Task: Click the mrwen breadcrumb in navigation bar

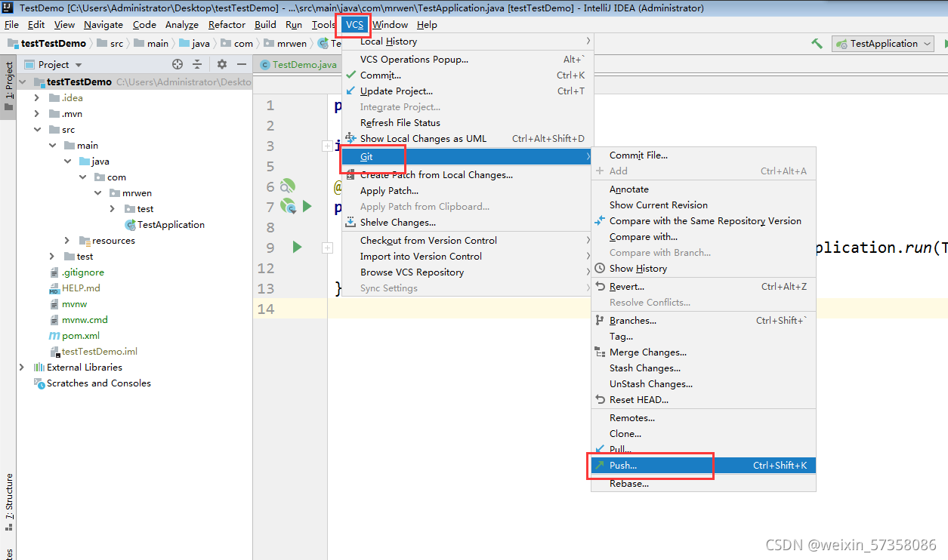Action: pyautogui.click(x=285, y=44)
